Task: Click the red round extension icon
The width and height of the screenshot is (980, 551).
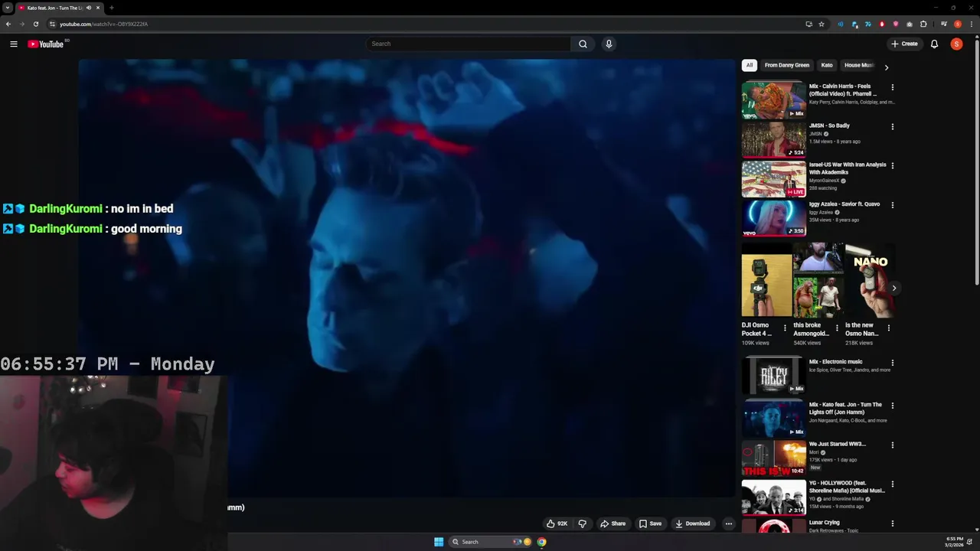Action: click(882, 24)
